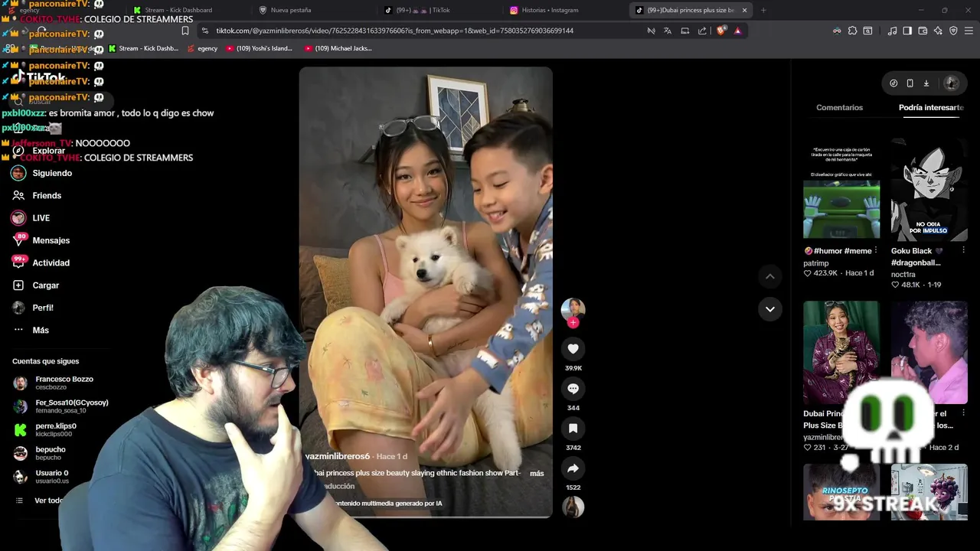Click the cast screen icon in the address bar
Viewport: 980px width, 551px height.
coord(684,31)
